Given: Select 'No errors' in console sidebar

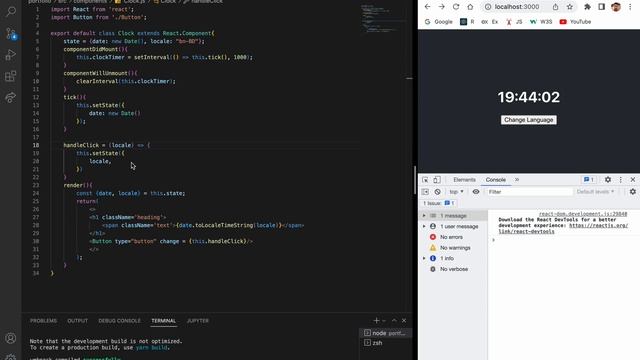Looking at the screenshot, I should [x=451, y=237].
